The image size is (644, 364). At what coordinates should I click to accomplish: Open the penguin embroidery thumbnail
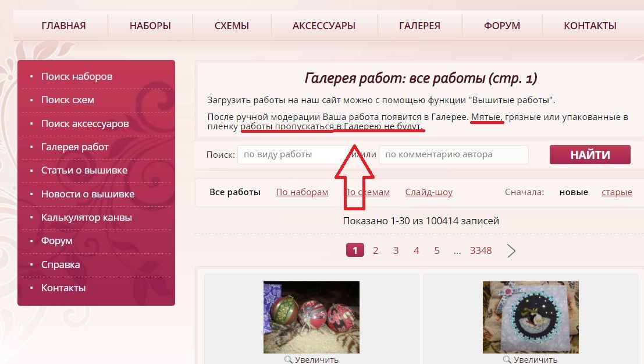click(531, 317)
